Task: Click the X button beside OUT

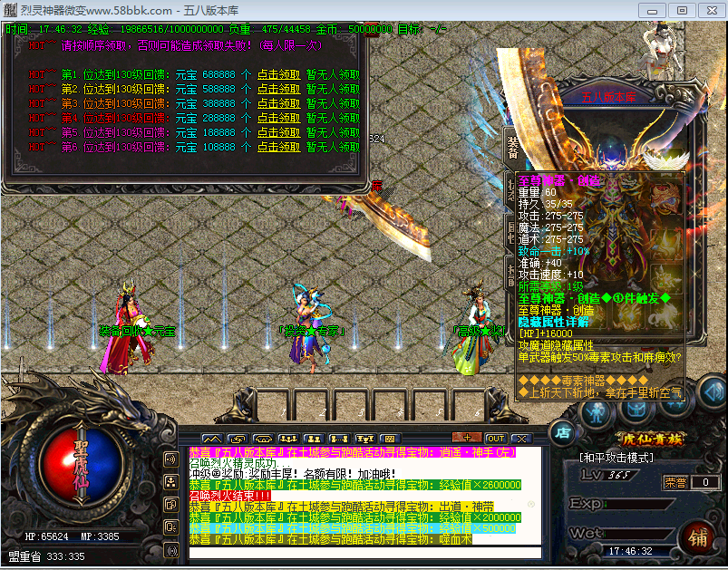Action: 521,439
